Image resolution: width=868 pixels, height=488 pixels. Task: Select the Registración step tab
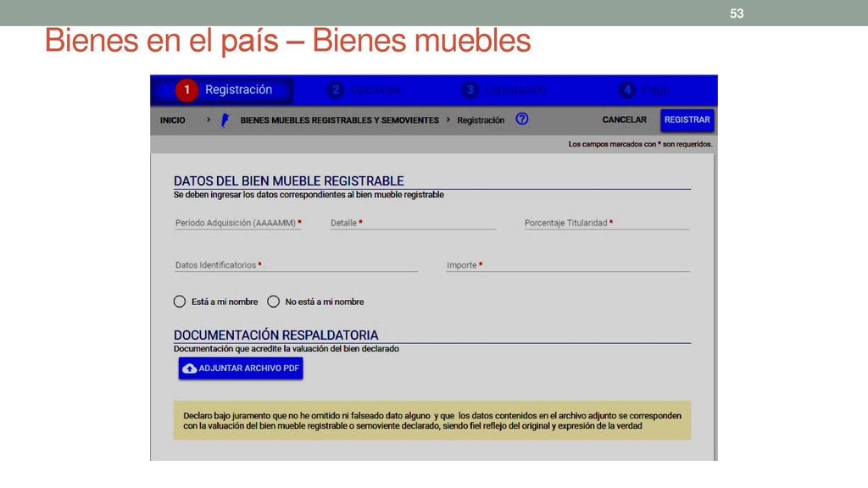click(x=222, y=90)
